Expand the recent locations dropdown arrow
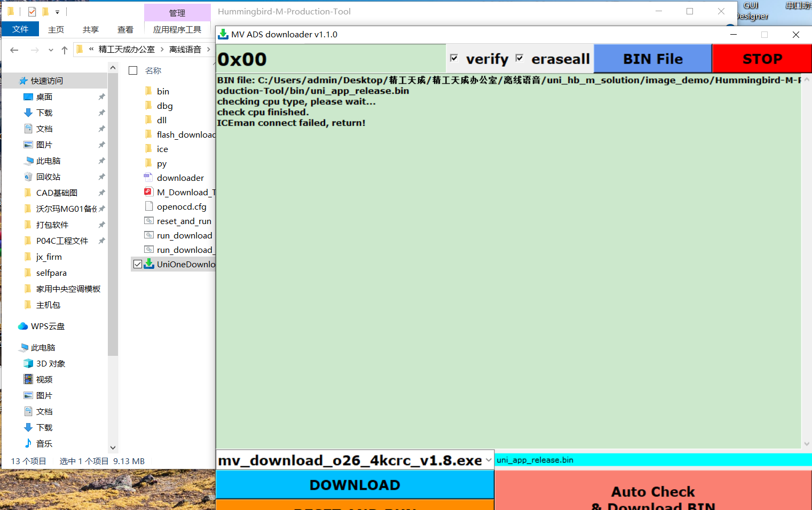Image resolution: width=812 pixels, height=510 pixels. [x=51, y=50]
